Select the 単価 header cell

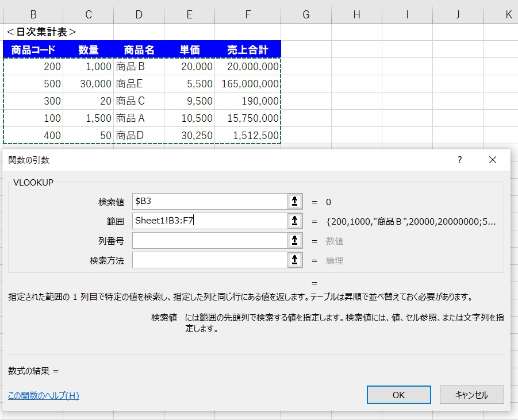pyautogui.click(x=189, y=49)
